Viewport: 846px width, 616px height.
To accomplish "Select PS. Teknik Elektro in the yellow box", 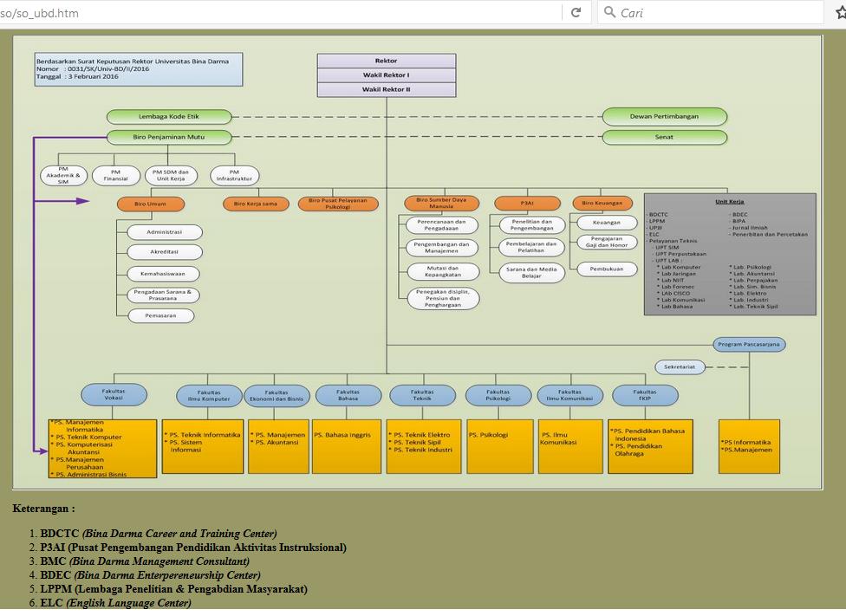I will (420, 435).
